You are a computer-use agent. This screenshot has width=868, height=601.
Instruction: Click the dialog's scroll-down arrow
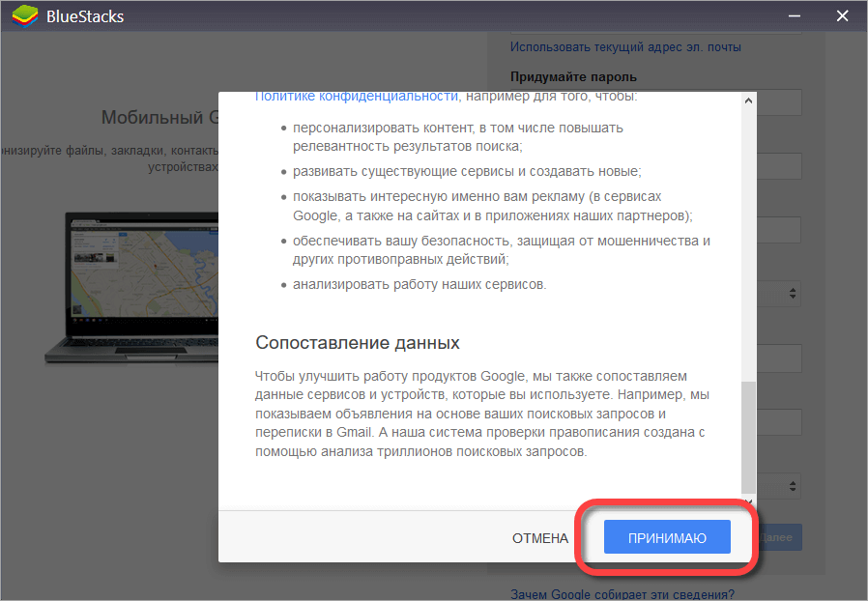(x=748, y=501)
